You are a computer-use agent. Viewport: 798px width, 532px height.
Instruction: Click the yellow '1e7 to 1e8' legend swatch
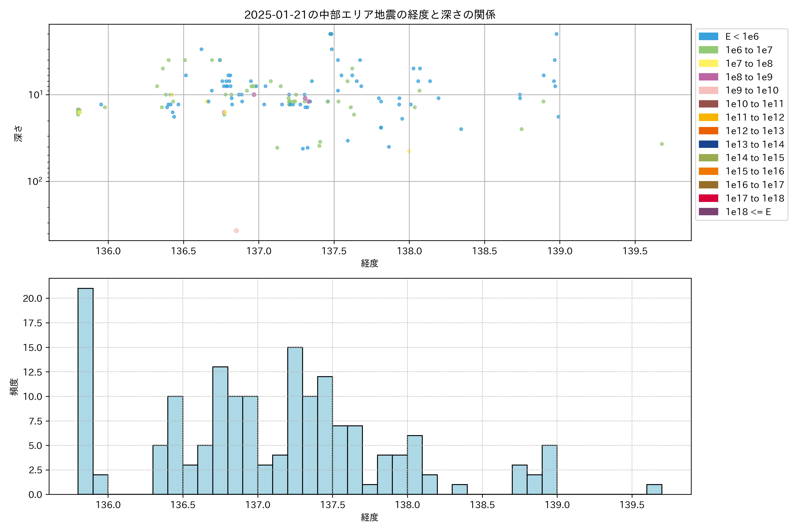point(708,63)
